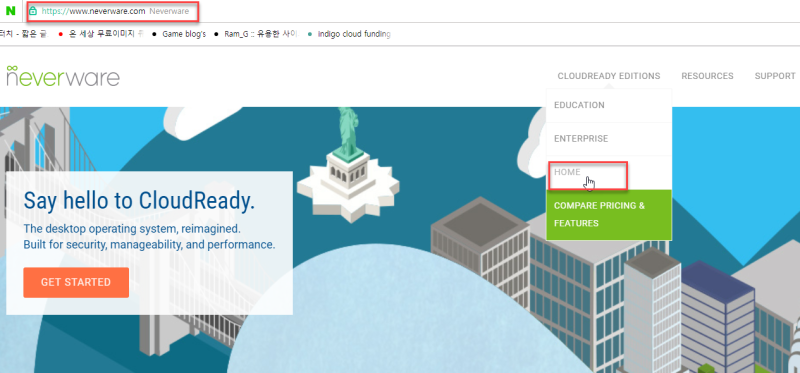
Task: Click the 'Say hello to CloudReady.' heading
Action: pos(139,202)
